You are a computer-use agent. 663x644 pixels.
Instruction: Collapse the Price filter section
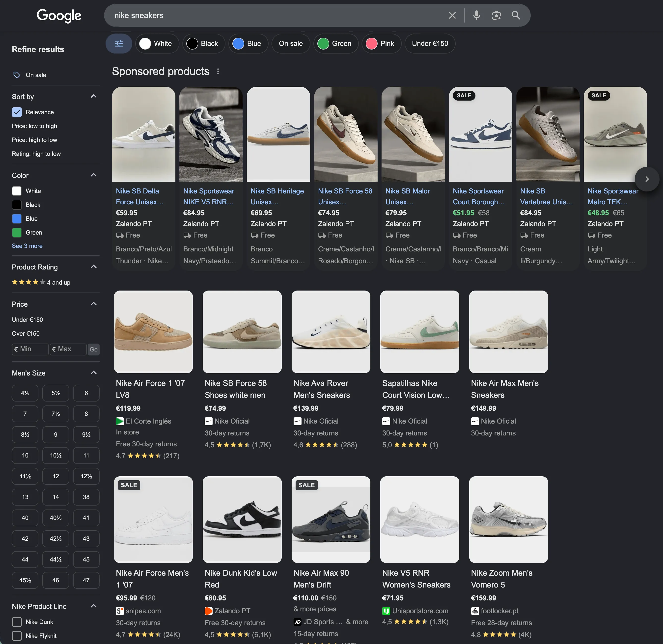tap(94, 304)
